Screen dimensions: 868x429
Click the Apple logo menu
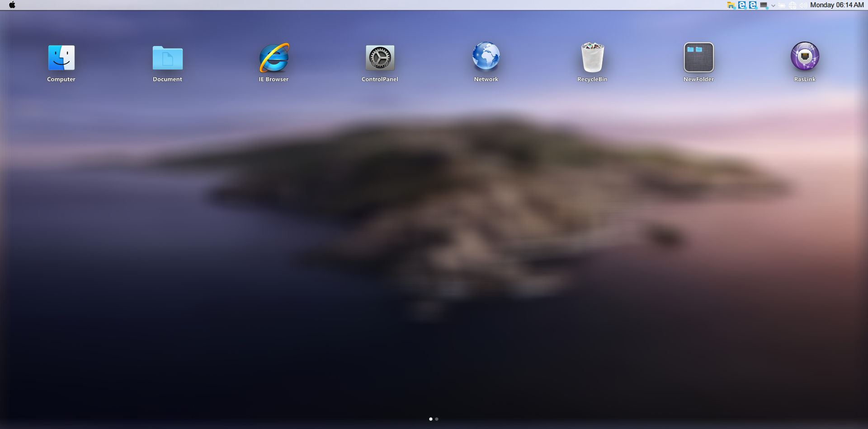coord(12,5)
